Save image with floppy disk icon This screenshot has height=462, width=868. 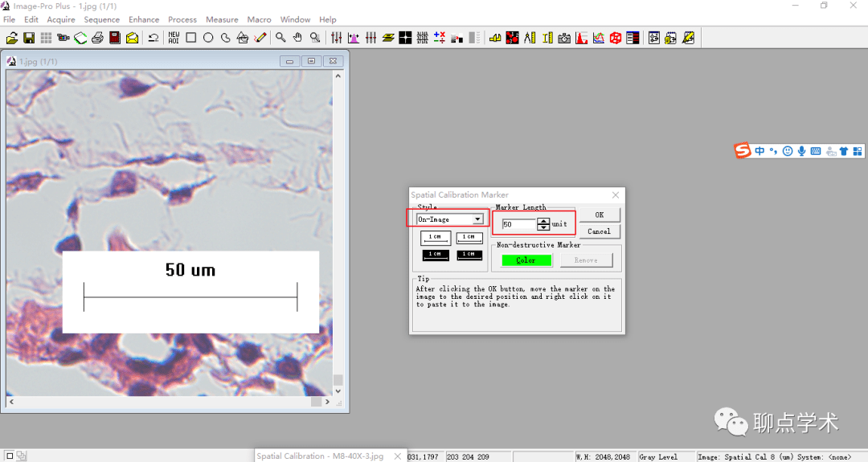pyautogui.click(x=29, y=38)
